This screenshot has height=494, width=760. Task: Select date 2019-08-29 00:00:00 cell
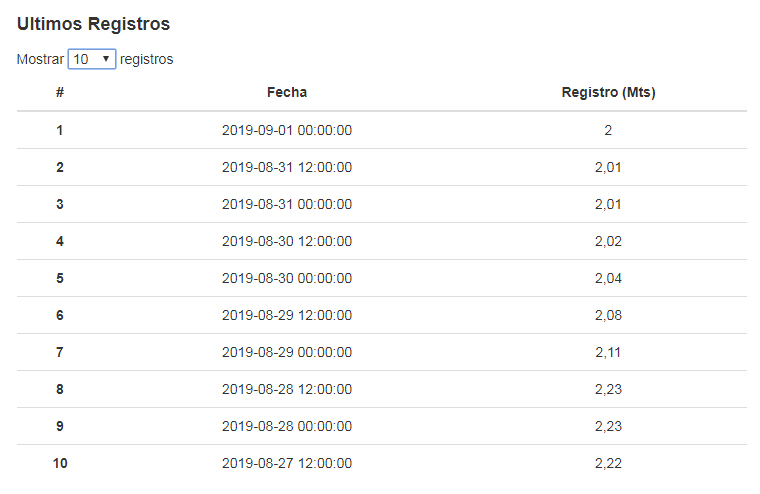(x=287, y=352)
